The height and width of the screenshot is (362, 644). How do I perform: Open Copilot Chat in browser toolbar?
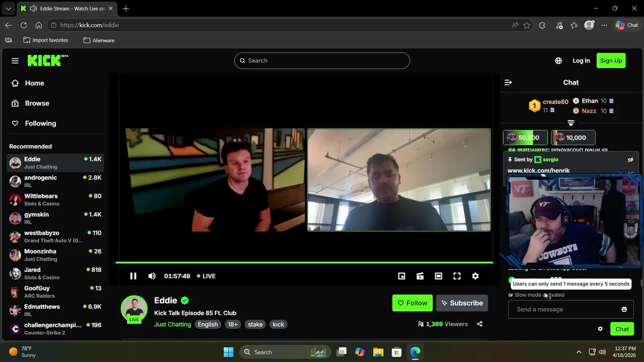(x=626, y=25)
